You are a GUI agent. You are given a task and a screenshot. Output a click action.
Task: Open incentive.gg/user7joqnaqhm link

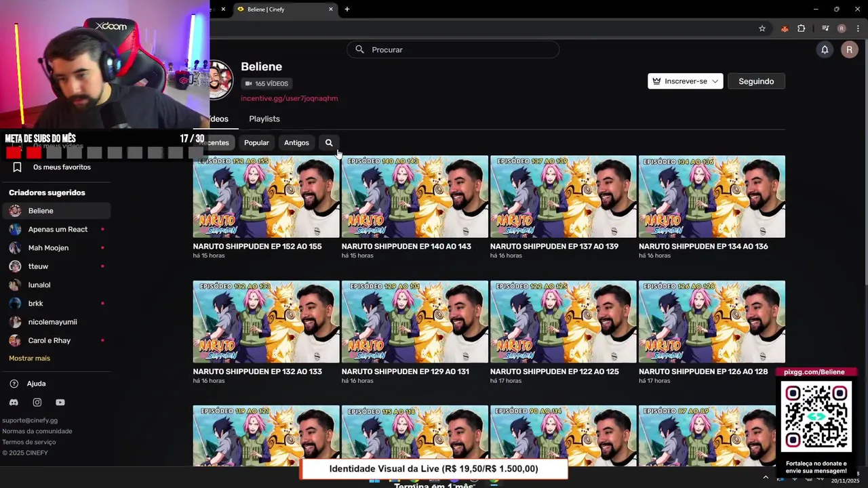289,98
